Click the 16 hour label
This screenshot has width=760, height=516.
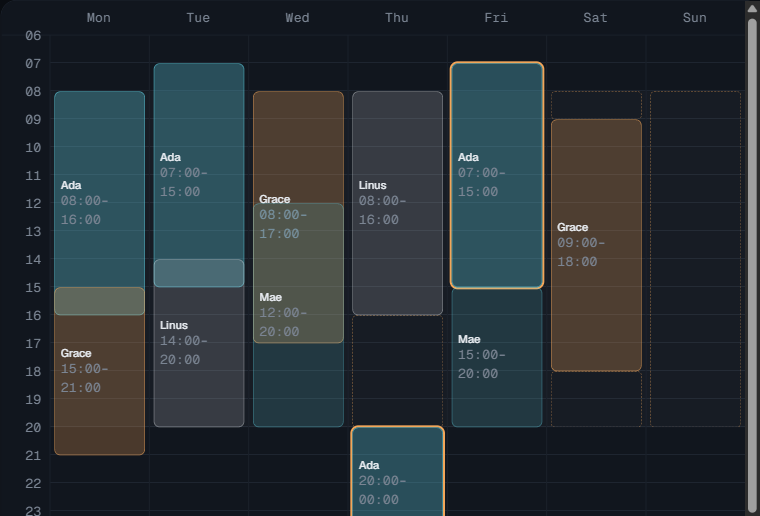(33, 316)
